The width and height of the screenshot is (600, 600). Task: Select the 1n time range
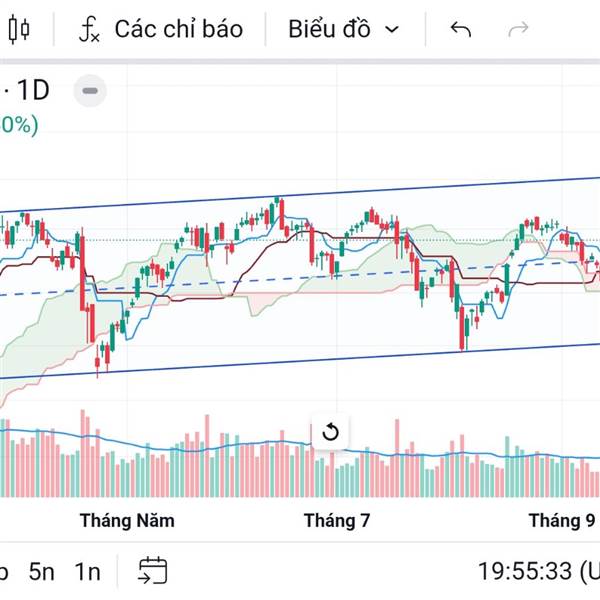click(87, 572)
